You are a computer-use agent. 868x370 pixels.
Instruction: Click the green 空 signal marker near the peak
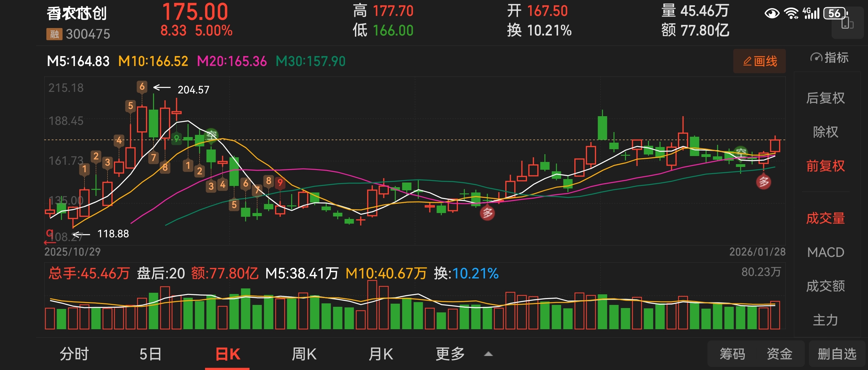point(211,136)
